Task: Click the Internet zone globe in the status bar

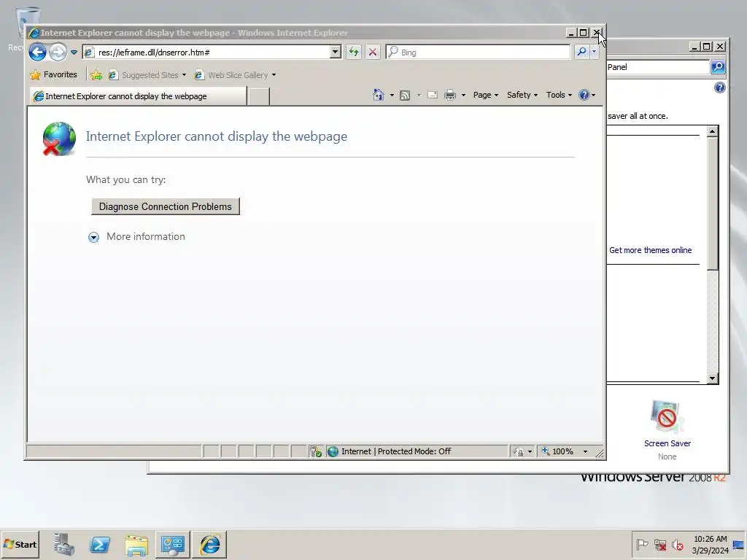Action: click(x=333, y=451)
